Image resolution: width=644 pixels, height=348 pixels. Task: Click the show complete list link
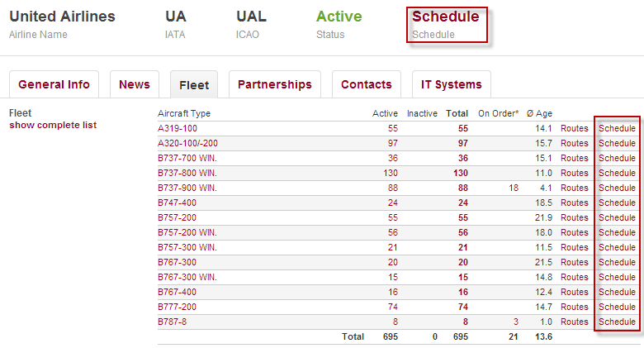53,125
